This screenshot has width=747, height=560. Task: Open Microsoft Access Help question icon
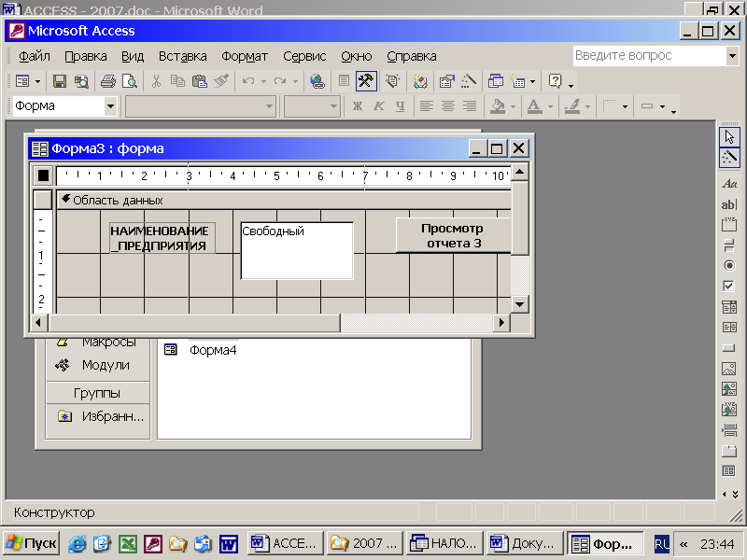click(555, 81)
